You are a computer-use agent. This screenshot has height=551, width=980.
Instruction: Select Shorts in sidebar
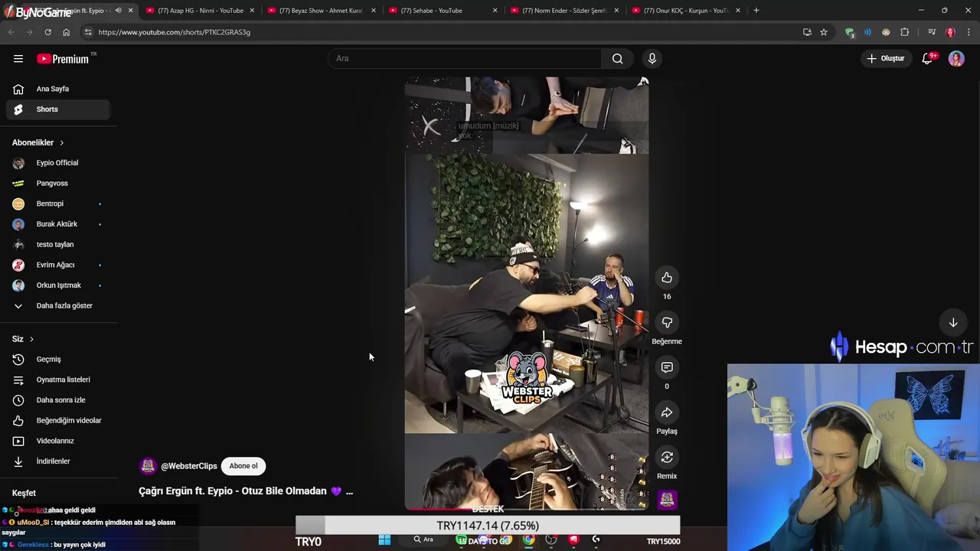click(x=58, y=109)
